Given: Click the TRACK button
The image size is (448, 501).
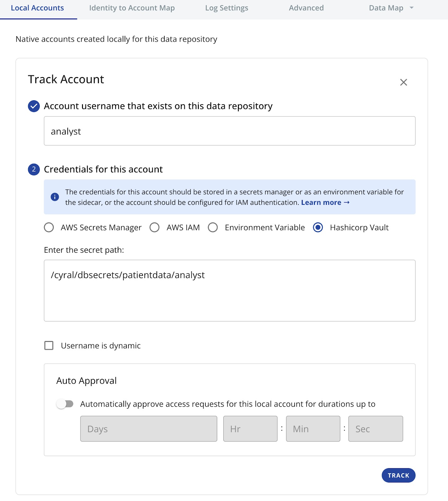Looking at the screenshot, I should coord(399,475).
